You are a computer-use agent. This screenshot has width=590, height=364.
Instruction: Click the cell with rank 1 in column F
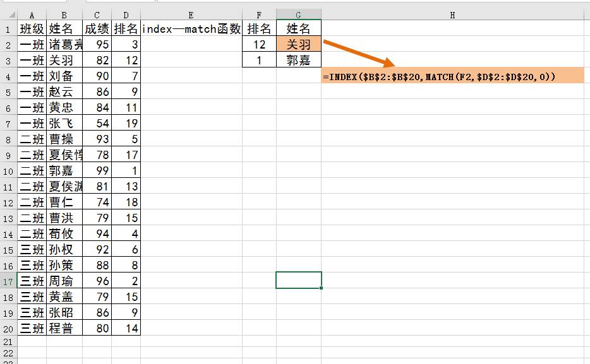pyautogui.click(x=259, y=60)
